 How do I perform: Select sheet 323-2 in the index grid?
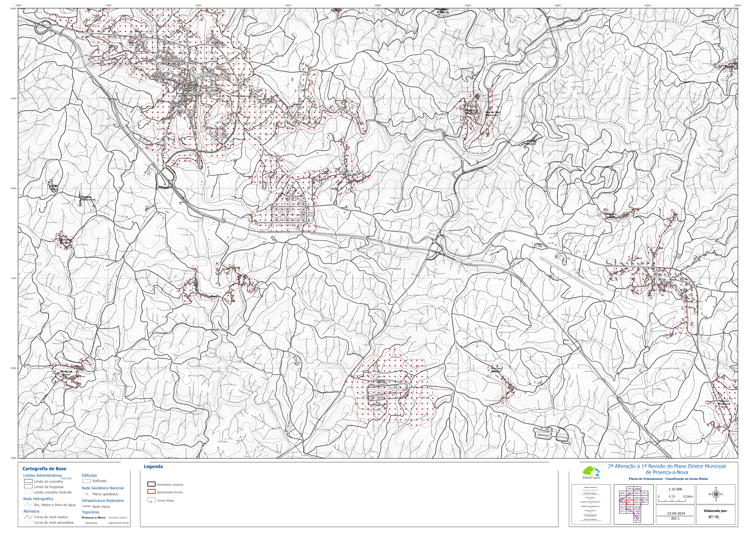point(637,520)
